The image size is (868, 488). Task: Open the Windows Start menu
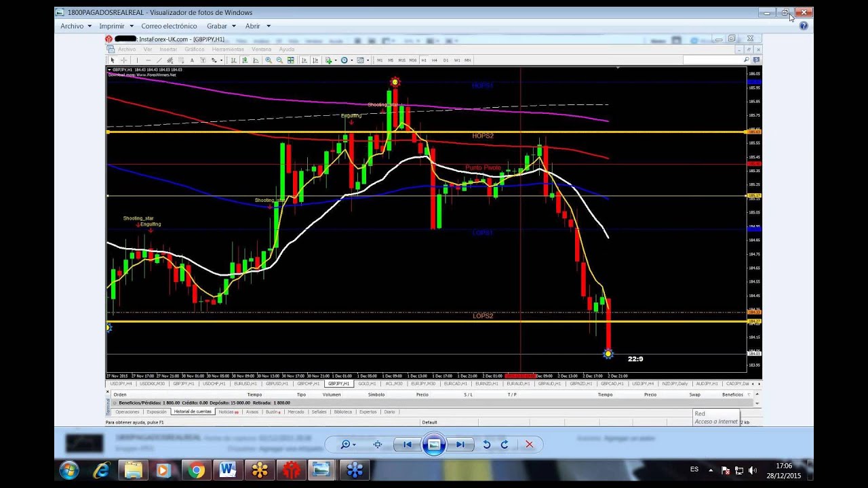pyautogui.click(x=69, y=470)
